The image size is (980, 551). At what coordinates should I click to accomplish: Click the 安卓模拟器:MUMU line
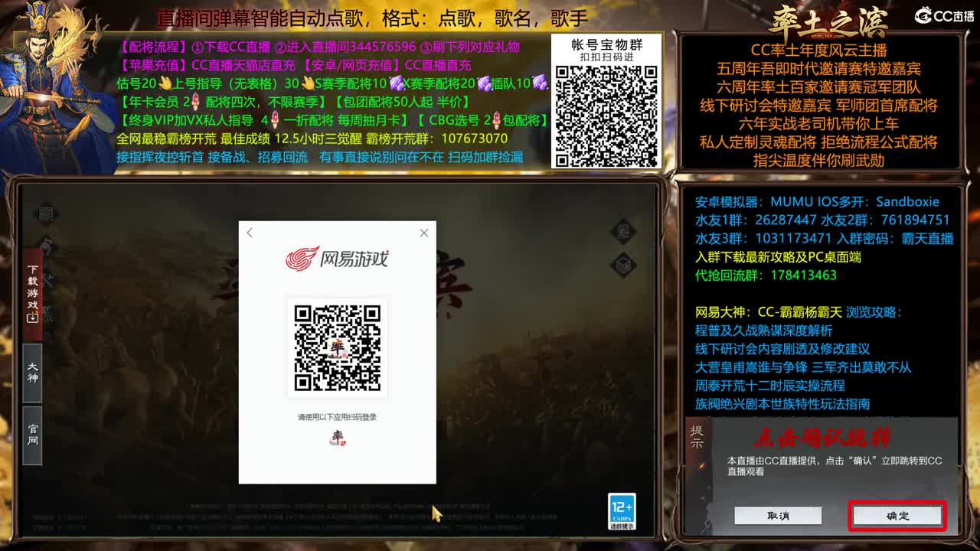[x=817, y=202]
